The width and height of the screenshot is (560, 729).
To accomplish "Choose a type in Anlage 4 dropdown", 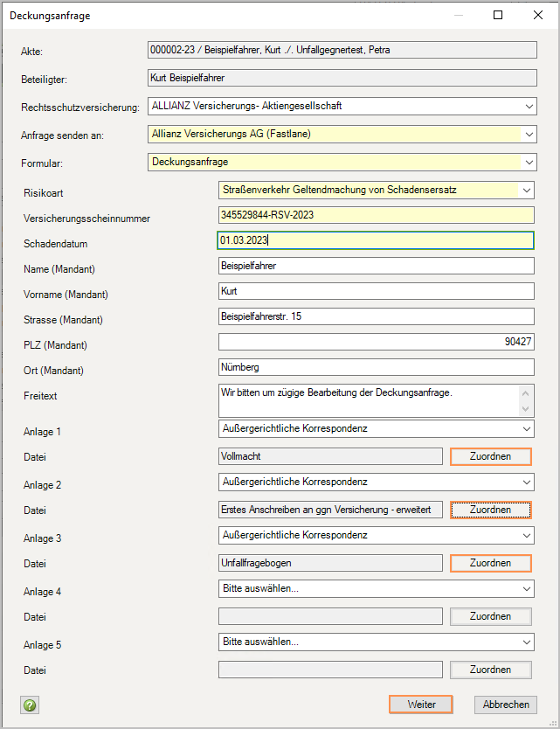I will coord(376,589).
